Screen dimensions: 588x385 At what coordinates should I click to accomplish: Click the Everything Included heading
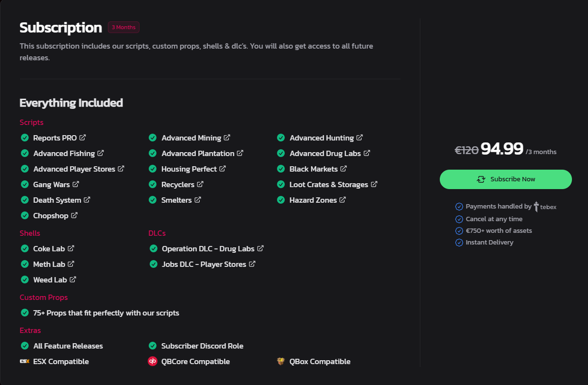pos(71,103)
